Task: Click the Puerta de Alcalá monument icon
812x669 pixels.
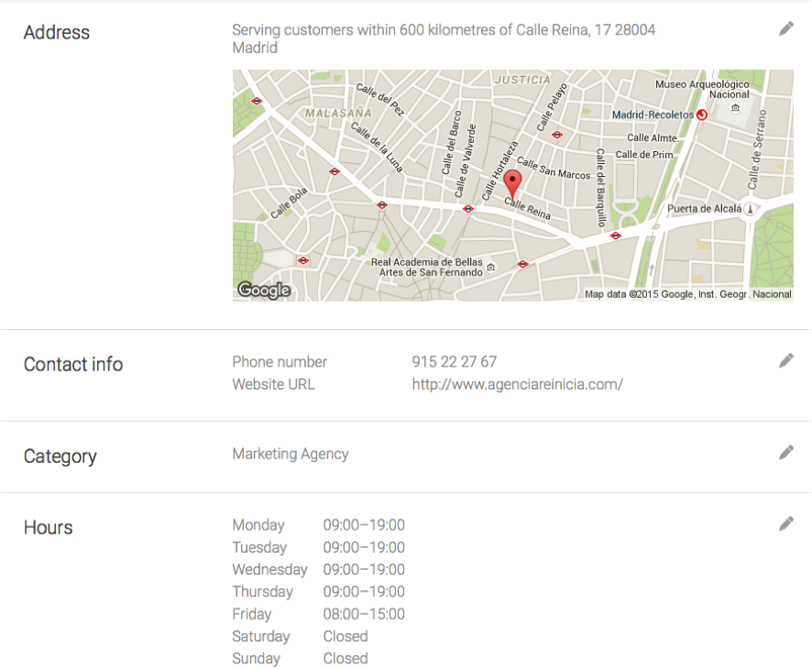Action: [x=751, y=209]
